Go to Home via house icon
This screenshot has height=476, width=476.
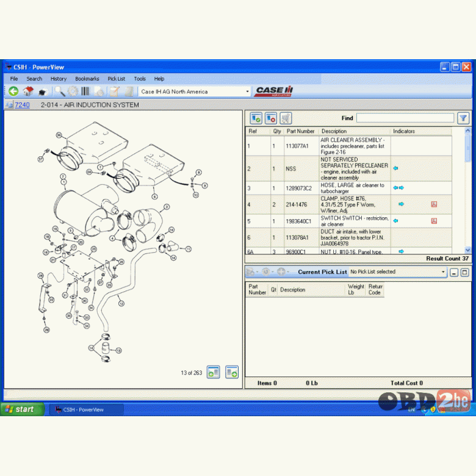pos(28,92)
